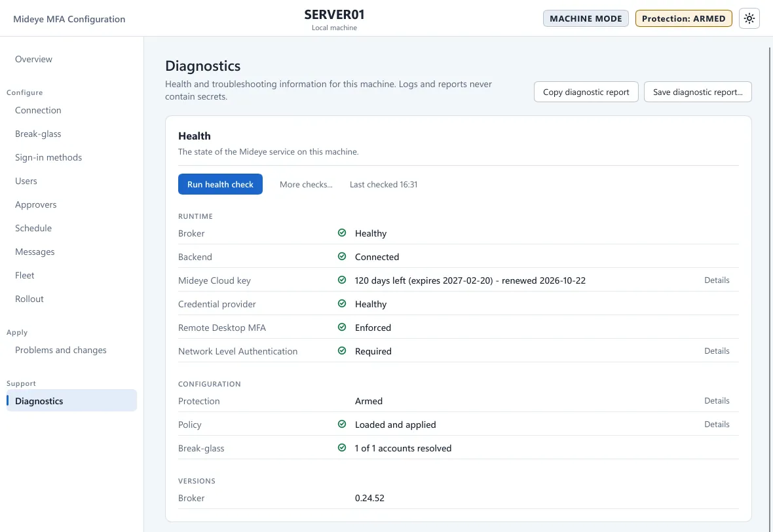Click the Armed value in Protection row
773x532 pixels.
click(x=368, y=401)
